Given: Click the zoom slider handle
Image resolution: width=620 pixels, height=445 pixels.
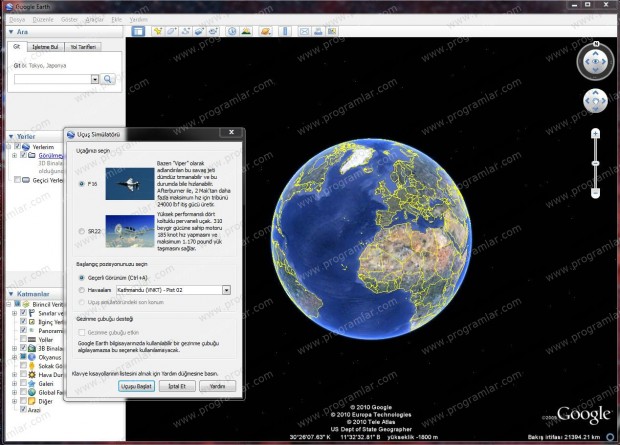Looking at the screenshot, I should point(595,163).
